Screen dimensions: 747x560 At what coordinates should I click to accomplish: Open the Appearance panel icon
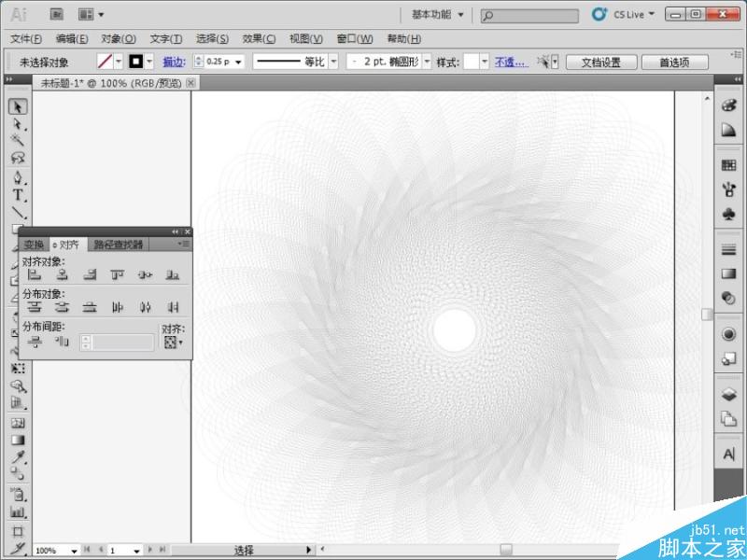728,334
